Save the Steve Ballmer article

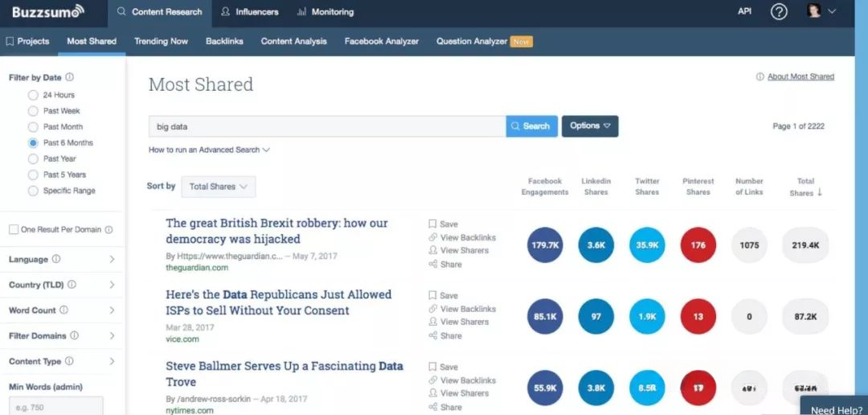coord(444,367)
